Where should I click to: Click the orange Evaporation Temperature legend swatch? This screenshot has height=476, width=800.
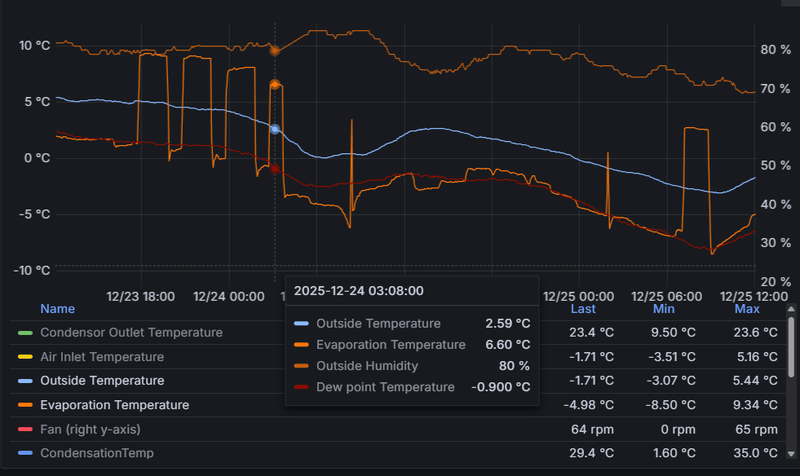(x=25, y=405)
